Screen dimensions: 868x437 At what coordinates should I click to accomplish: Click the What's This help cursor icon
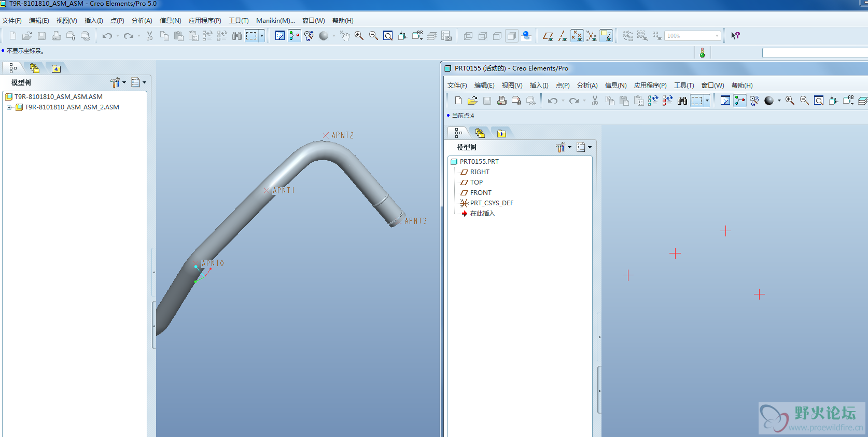[735, 36]
